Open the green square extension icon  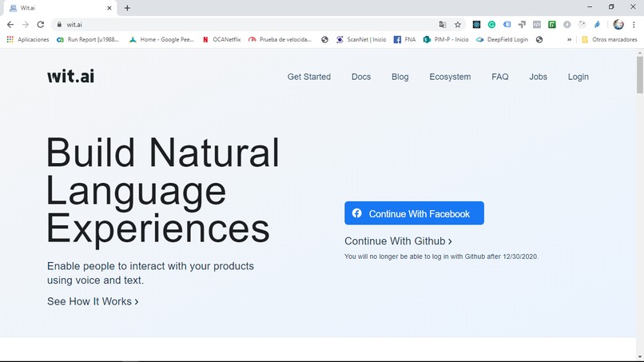pyautogui.click(x=552, y=25)
